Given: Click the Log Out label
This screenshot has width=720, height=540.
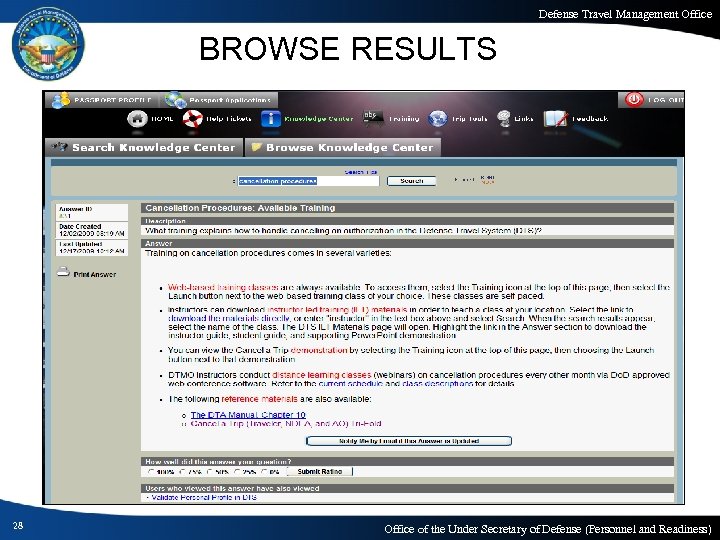Looking at the screenshot, I should coord(665,100).
